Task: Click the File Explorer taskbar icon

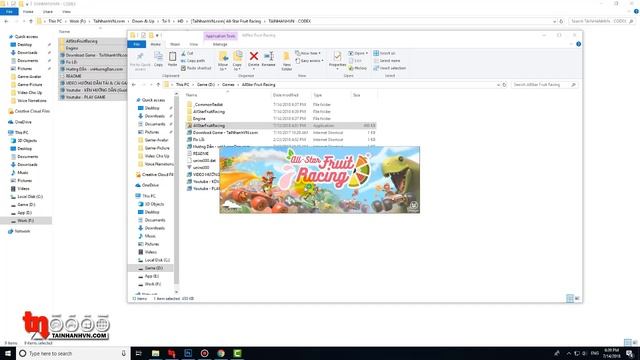Action: (x=156, y=353)
